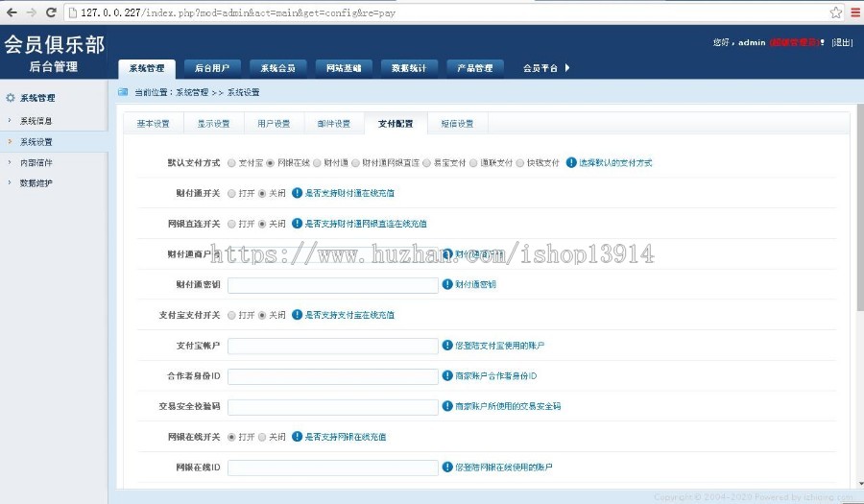Screen dimensions: 864x504
Task: Click the browser forward arrow
Action: click(32, 12)
